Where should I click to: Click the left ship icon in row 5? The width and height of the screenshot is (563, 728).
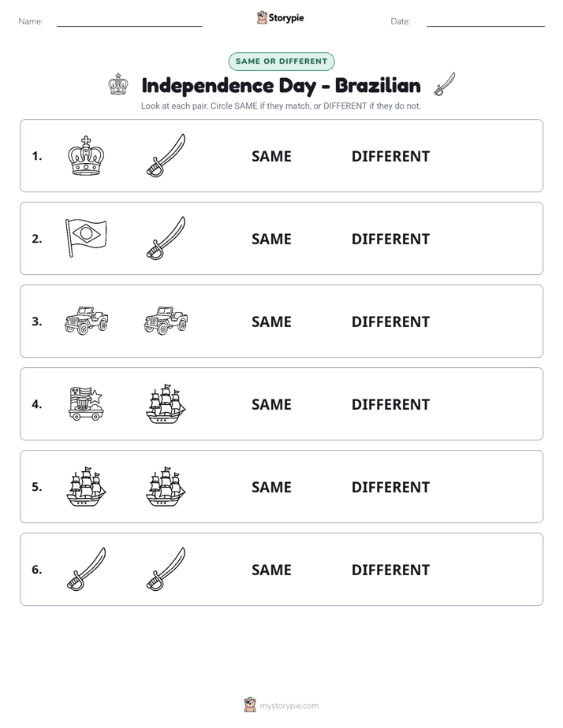pos(86,486)
